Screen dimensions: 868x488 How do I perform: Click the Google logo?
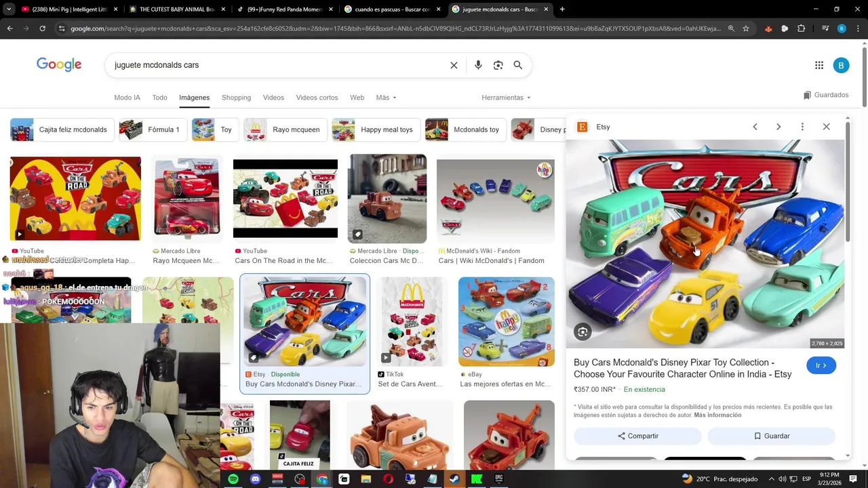coord(59,64)
